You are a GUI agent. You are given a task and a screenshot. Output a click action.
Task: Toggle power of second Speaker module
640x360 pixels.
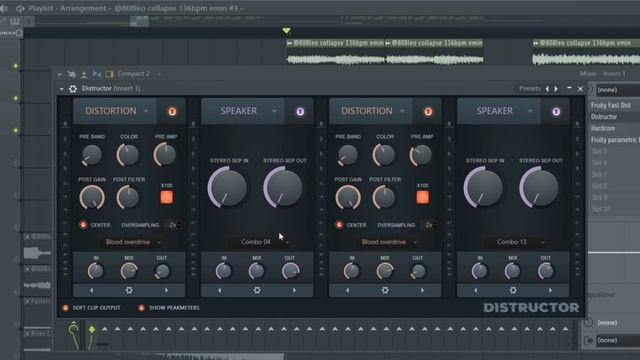556,111
